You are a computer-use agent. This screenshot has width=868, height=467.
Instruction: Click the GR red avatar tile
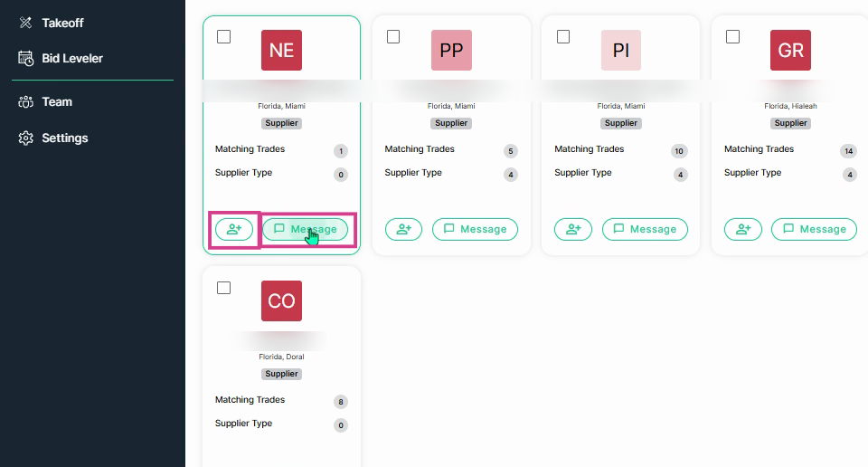click(x=790, y=51)
